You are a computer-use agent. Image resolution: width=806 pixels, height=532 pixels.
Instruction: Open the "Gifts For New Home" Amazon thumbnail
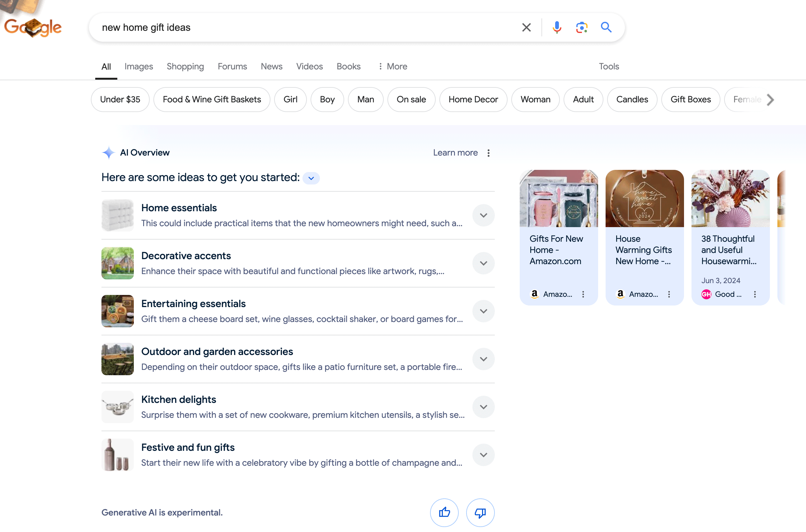pyautogui.click(x=559, y=198)
